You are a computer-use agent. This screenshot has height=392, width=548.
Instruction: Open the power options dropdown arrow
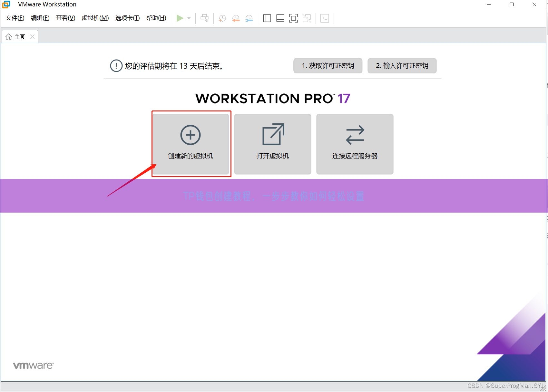tap(189, 18)
